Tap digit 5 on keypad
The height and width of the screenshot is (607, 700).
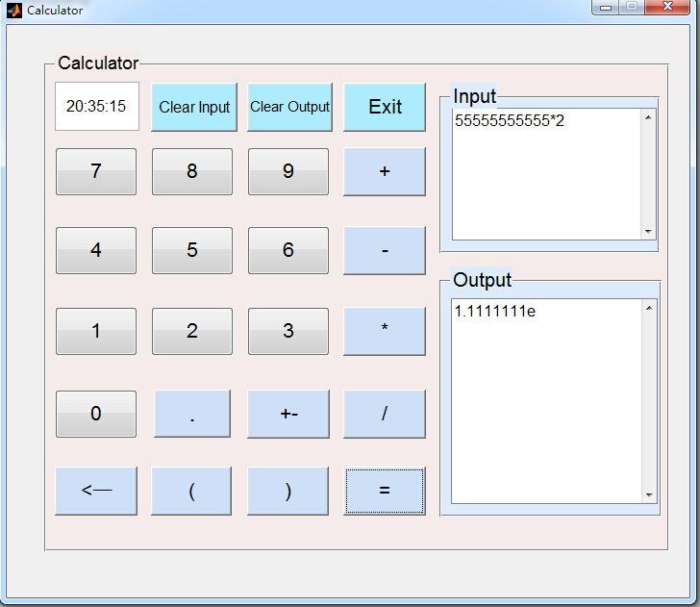192,250
